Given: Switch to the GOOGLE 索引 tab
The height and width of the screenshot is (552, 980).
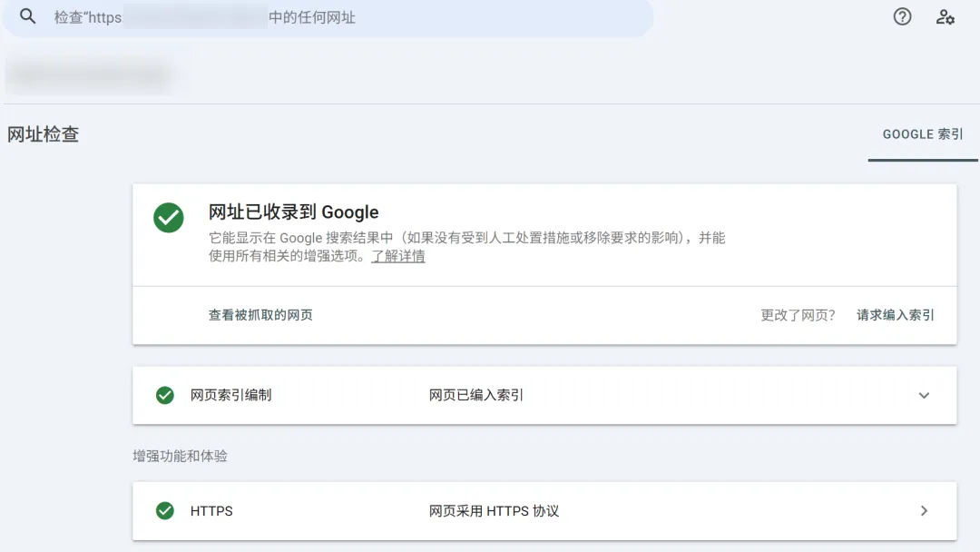Looking at the screenshot, I should (x=923, y=134).
